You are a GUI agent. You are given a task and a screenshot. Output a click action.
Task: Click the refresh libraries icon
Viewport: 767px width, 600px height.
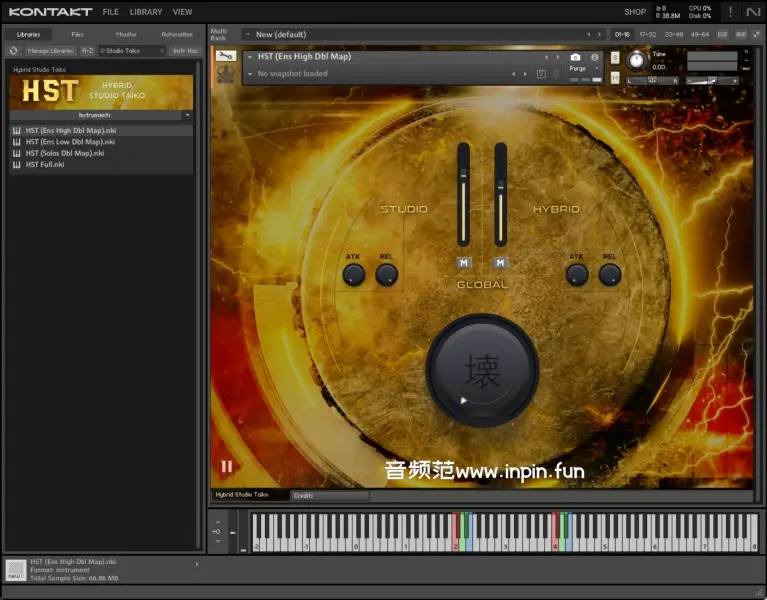pos(14,50)
